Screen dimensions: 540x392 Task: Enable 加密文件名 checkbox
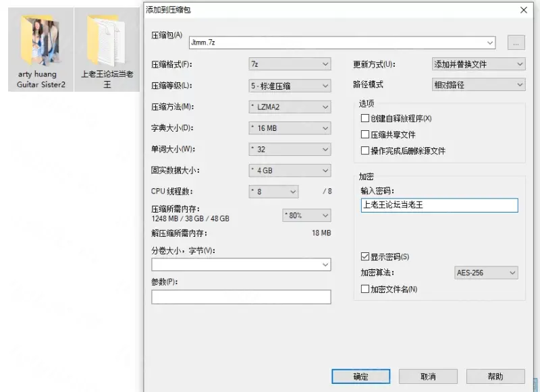366,289
